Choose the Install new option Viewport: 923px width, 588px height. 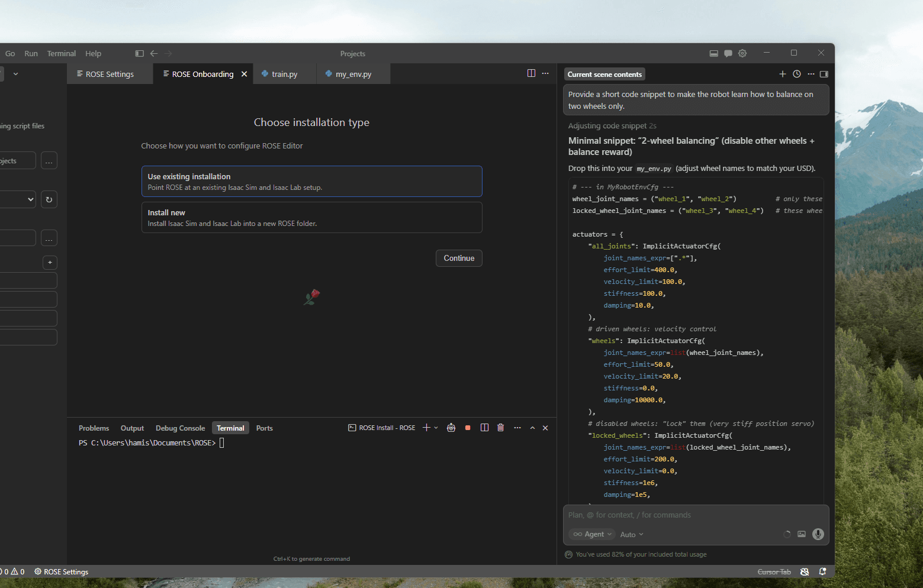point(312,218)
